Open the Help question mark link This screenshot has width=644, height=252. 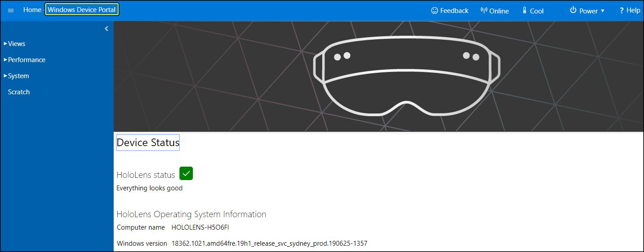point(630,10)
